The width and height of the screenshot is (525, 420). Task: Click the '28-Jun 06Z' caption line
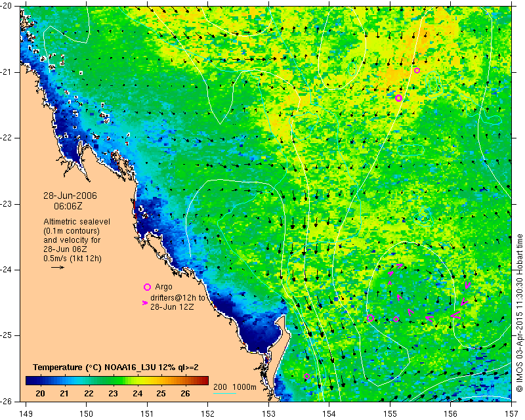click(65, 249)
